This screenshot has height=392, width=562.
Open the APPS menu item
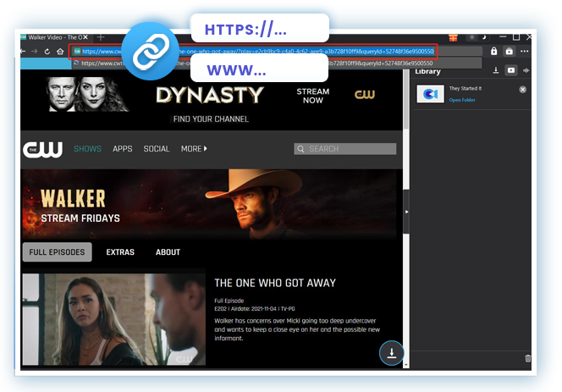click(122, 149)
